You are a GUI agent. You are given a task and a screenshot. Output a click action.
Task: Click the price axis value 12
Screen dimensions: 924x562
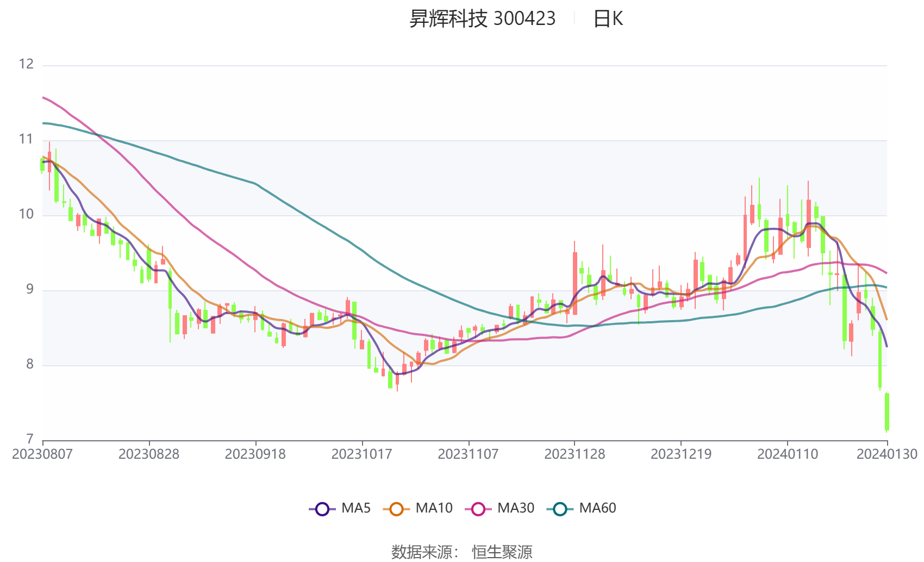coord(26,64)
